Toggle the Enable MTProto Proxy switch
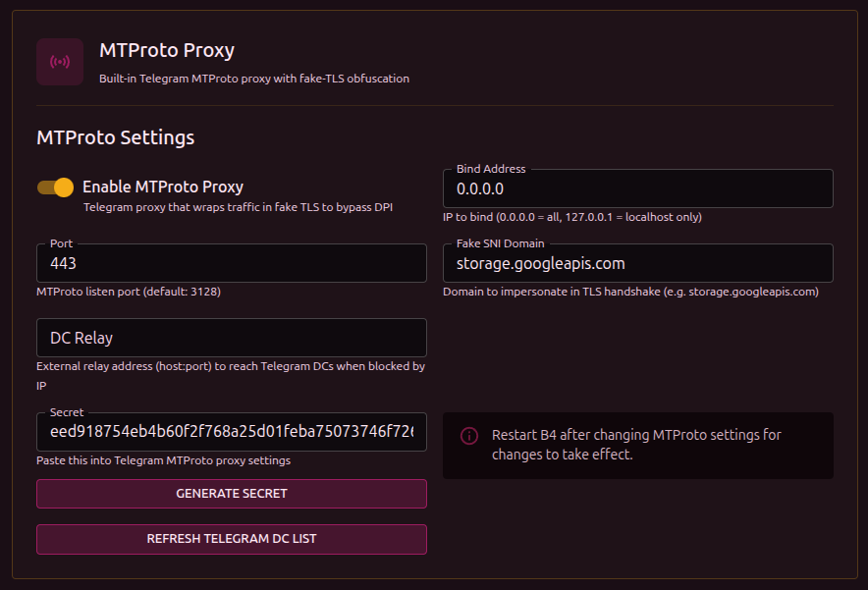This screenshot has width=868, height=590. pyautogui.click(x=55, y=188)
